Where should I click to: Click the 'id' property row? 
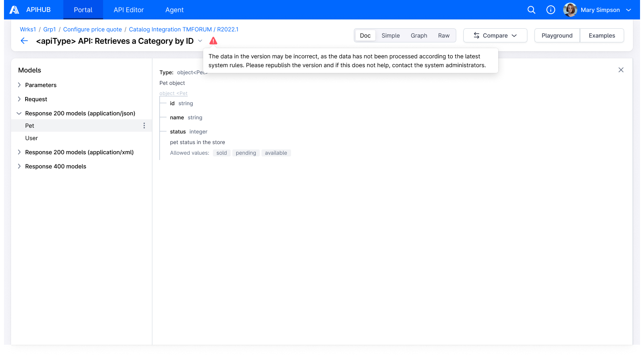tap(182, 103)
